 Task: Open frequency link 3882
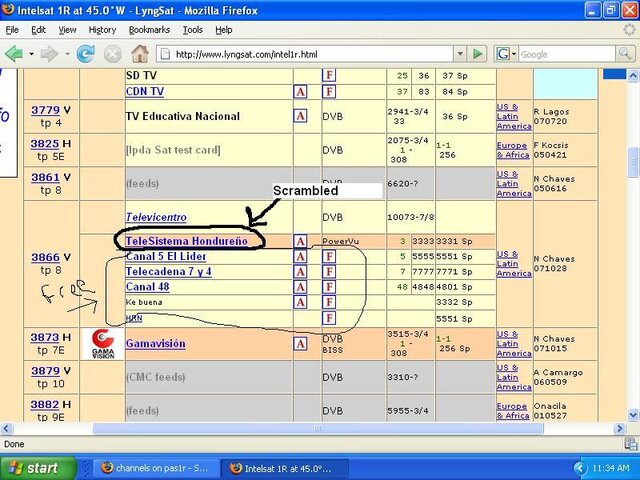[45, 404]
